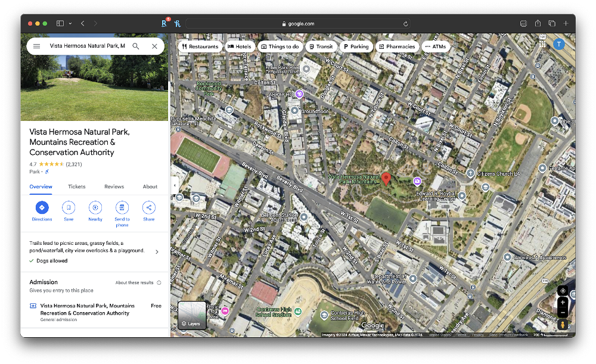Click the Safari print icon in toolbar
Image resolution: width=596 pixels, height=364 pixels.
[523, 24]
